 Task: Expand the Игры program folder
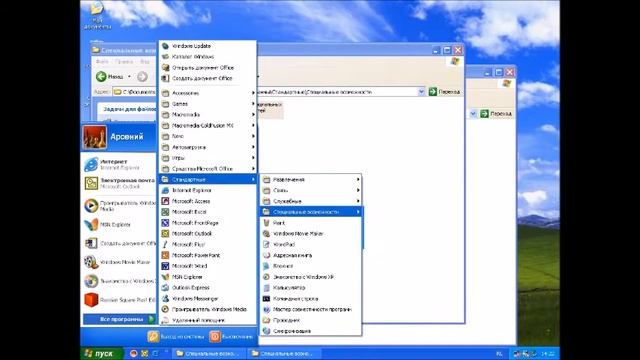coord(207,158)
